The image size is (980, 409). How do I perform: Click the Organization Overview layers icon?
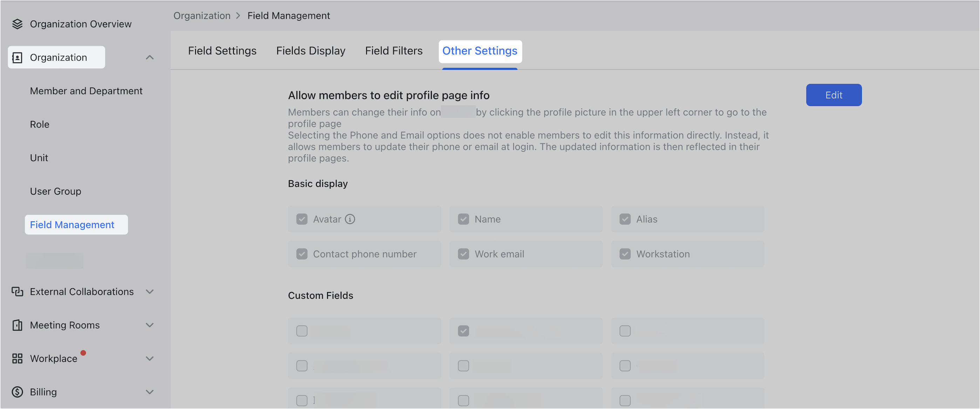pyautogui.click(x=18, y=24)
